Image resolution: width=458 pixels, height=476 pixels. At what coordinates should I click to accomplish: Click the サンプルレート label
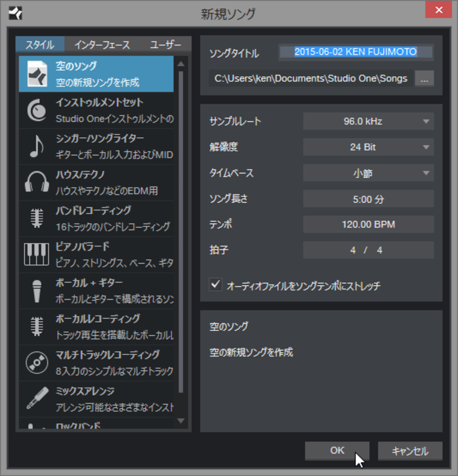coord(235,121)
